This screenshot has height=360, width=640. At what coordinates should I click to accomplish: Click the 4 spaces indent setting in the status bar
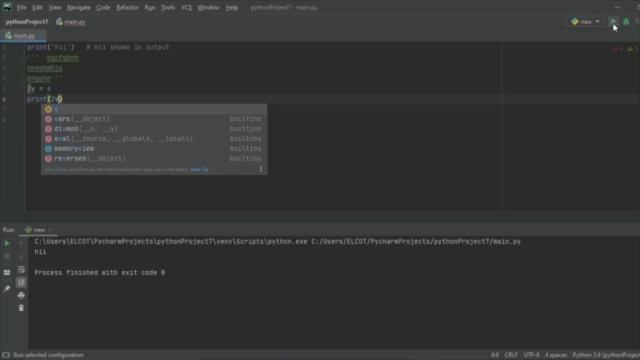(556, 355)
